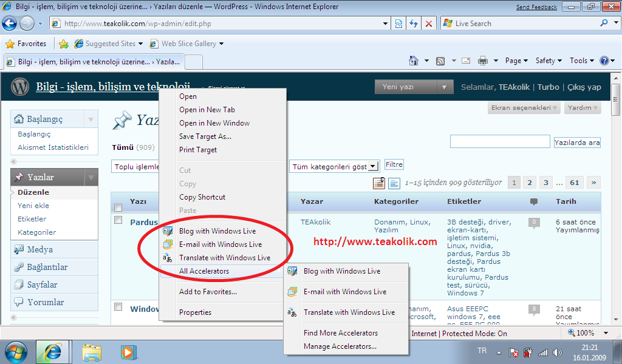This screenshot has width=622, height=364.
Task: Click the Live Search magnifier icon
Action: (x=604, y=23)
